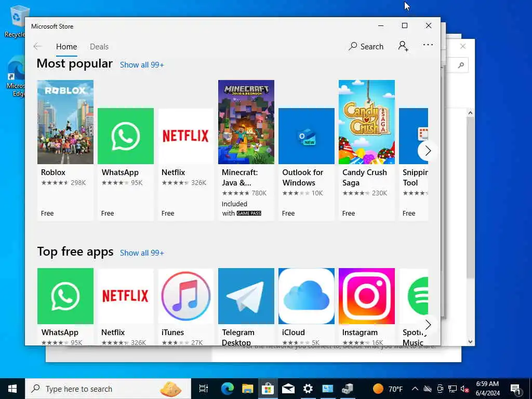Click the Outlook for Windows title text
Screen dimensions: 532x399
[303, 178]
